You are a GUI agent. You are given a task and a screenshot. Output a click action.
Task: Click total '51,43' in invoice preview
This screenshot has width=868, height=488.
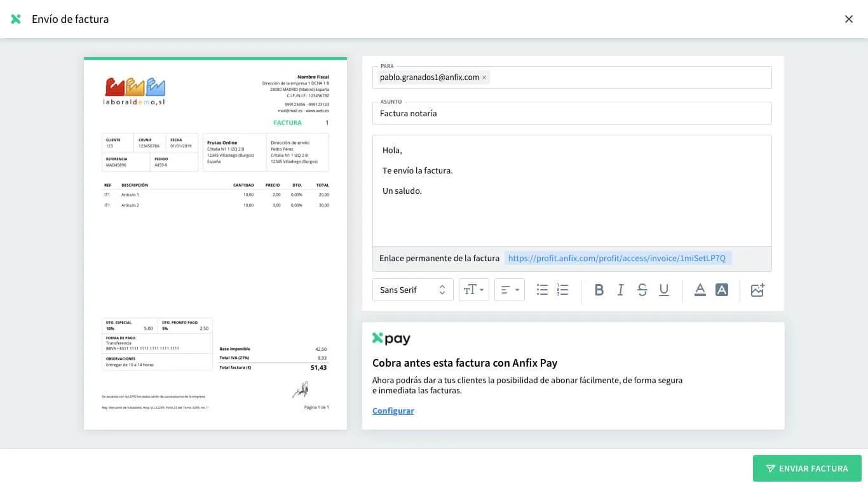point(318,367)
